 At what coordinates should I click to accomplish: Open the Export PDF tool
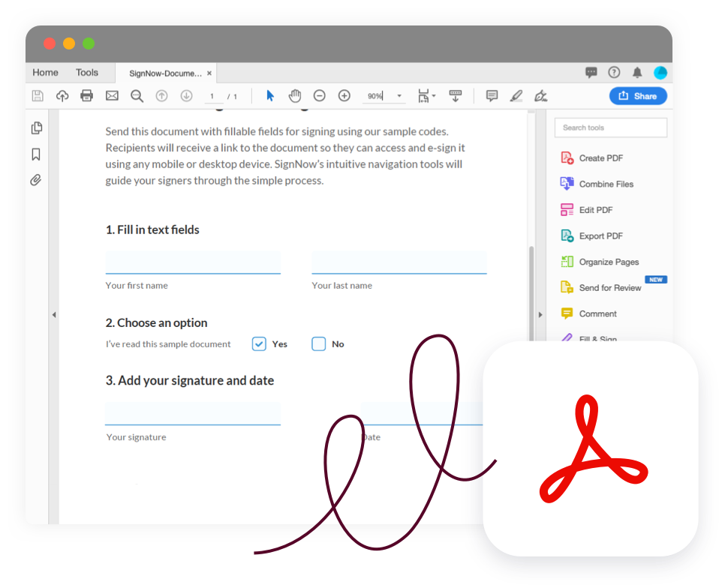[x=592, y=236]
